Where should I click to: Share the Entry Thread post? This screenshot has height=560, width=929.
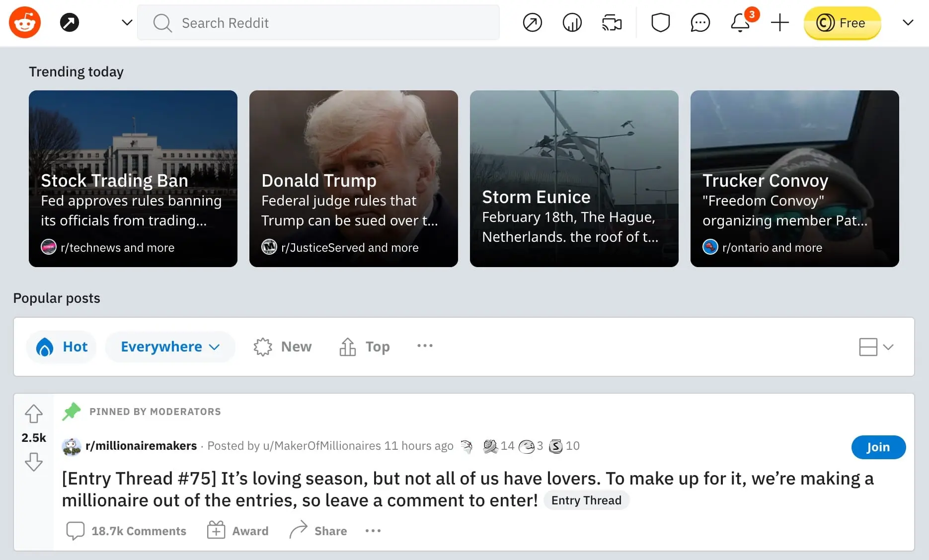[x=318, y=531]
